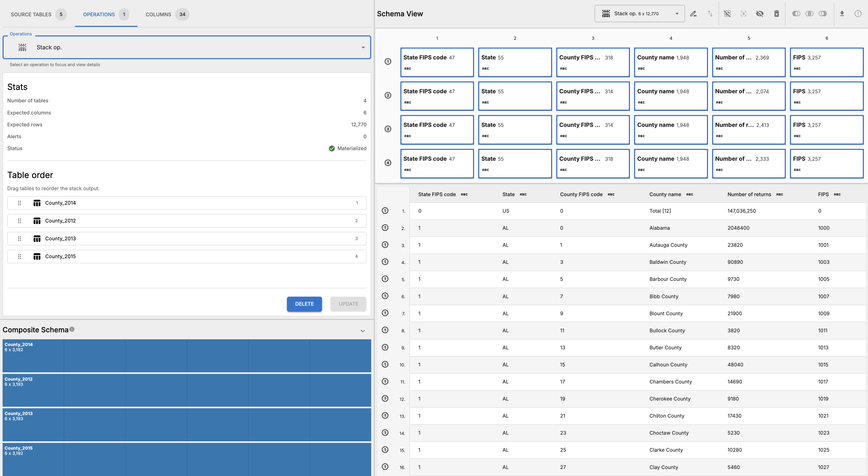Click the Operations dropdown arrow

[x=363, y=48]
